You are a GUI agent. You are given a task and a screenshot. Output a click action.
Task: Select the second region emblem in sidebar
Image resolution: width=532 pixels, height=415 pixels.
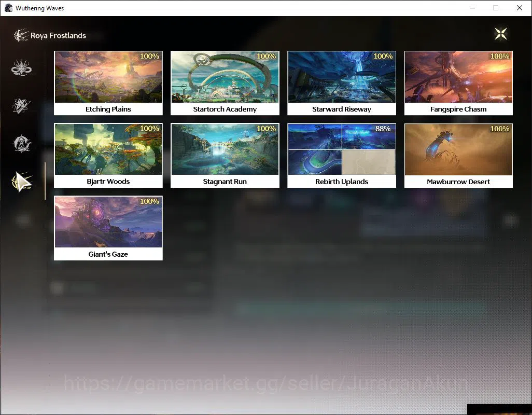point(21,105)
